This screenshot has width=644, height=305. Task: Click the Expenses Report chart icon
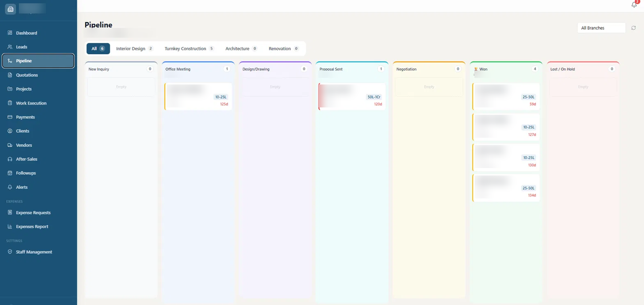click(x=10, y=226)
